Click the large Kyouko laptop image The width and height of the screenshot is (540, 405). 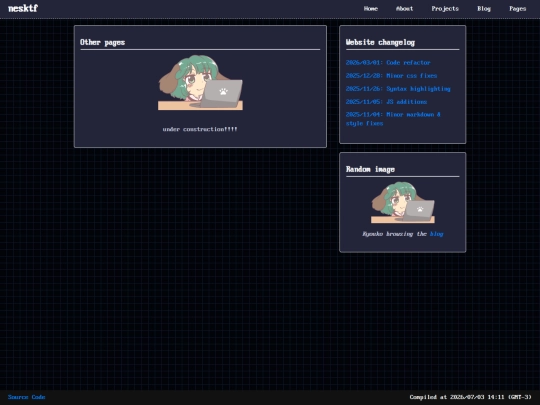click(200, 82)
